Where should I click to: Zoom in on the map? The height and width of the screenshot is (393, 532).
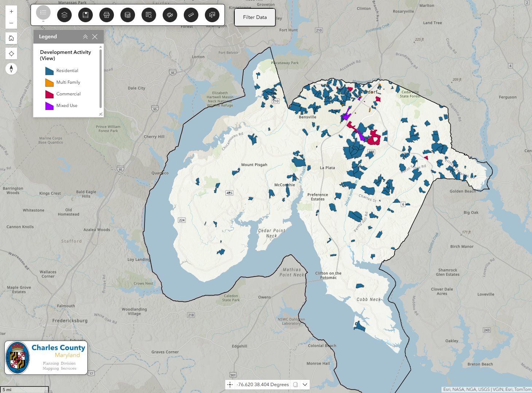coord(11,12)
